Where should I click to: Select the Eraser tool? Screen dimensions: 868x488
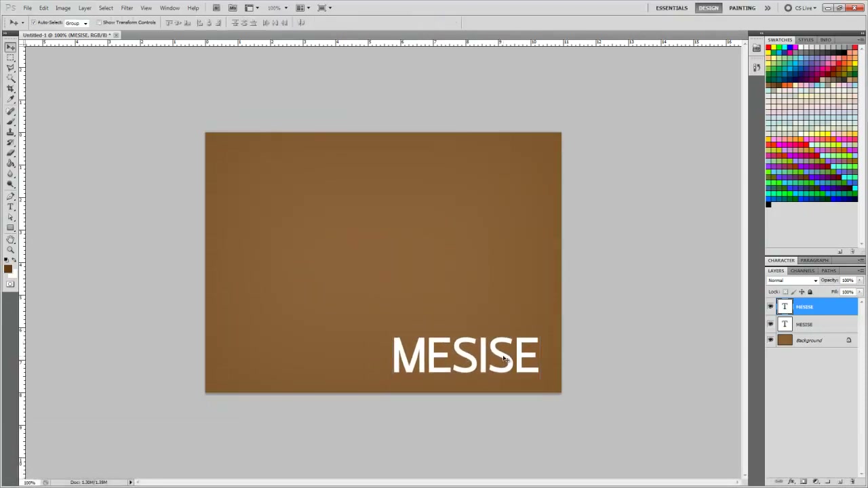click(11, 152)
